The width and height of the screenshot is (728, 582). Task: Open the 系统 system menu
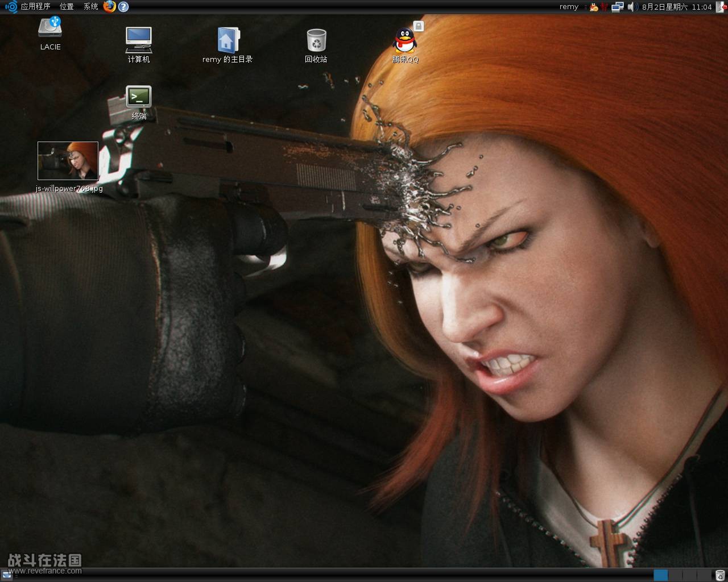90,7
